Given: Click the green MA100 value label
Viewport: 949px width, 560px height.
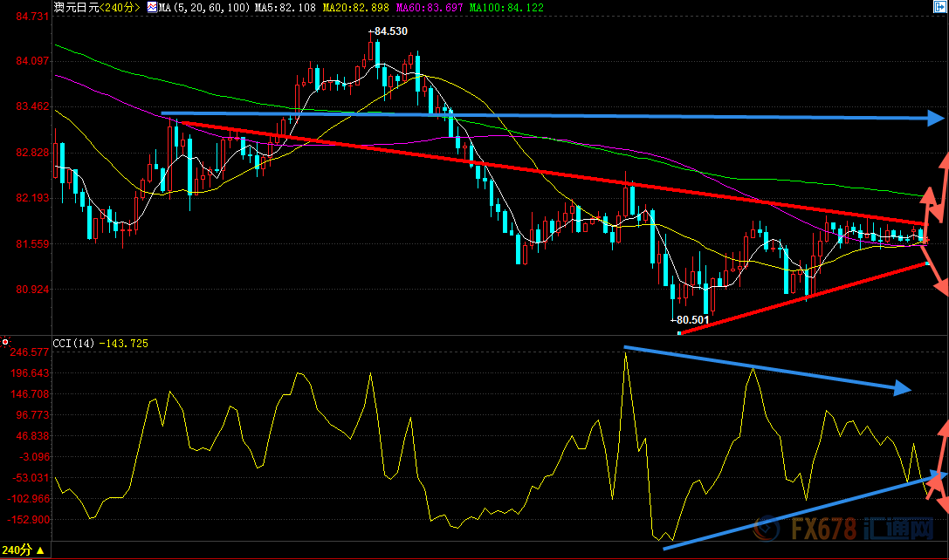Looking at the screenshot, I should tap(505, 8).
